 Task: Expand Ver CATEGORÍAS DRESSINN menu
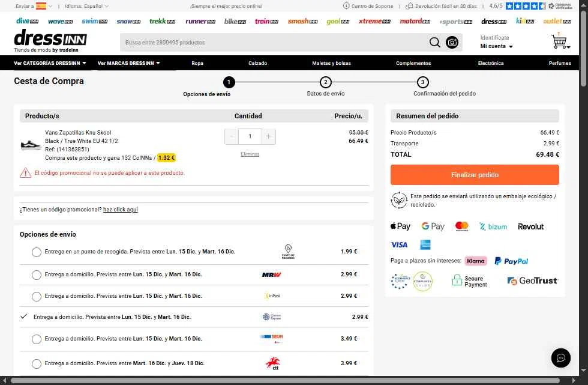[50, 63]
